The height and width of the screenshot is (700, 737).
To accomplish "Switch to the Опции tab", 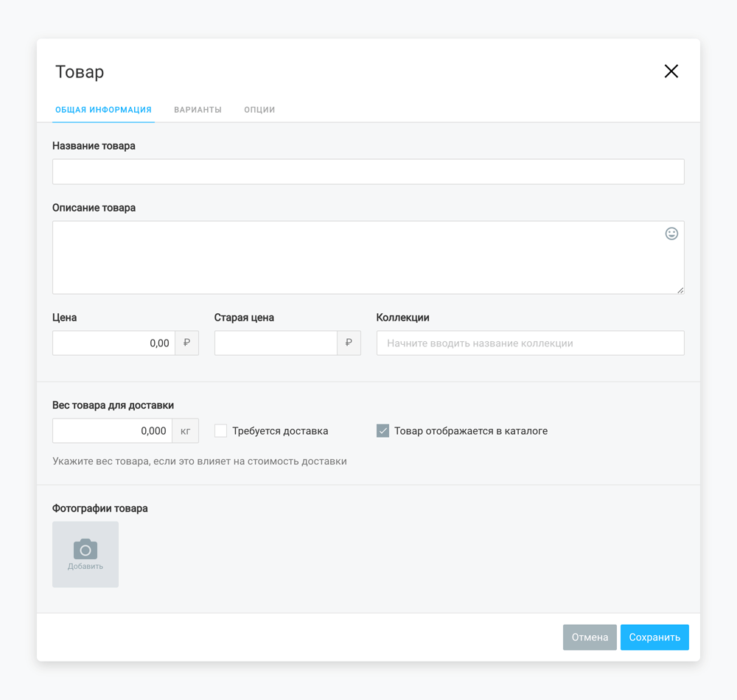I will coord(259,110).
